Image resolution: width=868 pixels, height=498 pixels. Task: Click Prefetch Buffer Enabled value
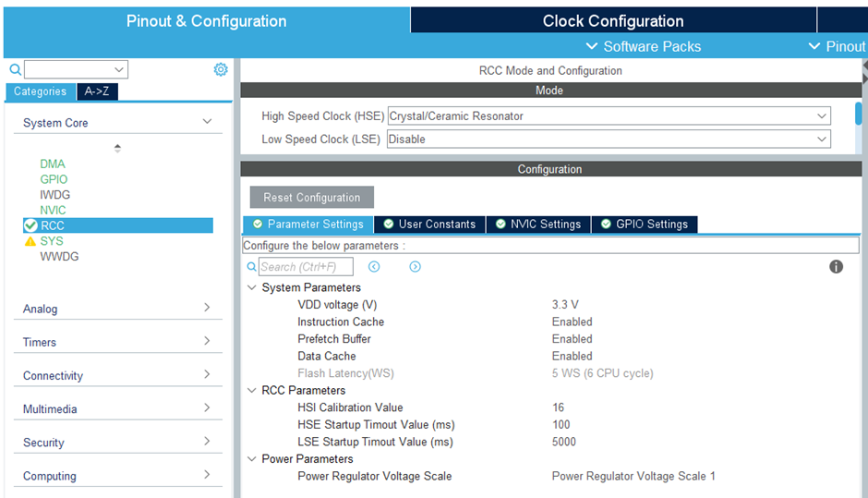(x=572, y=339)
